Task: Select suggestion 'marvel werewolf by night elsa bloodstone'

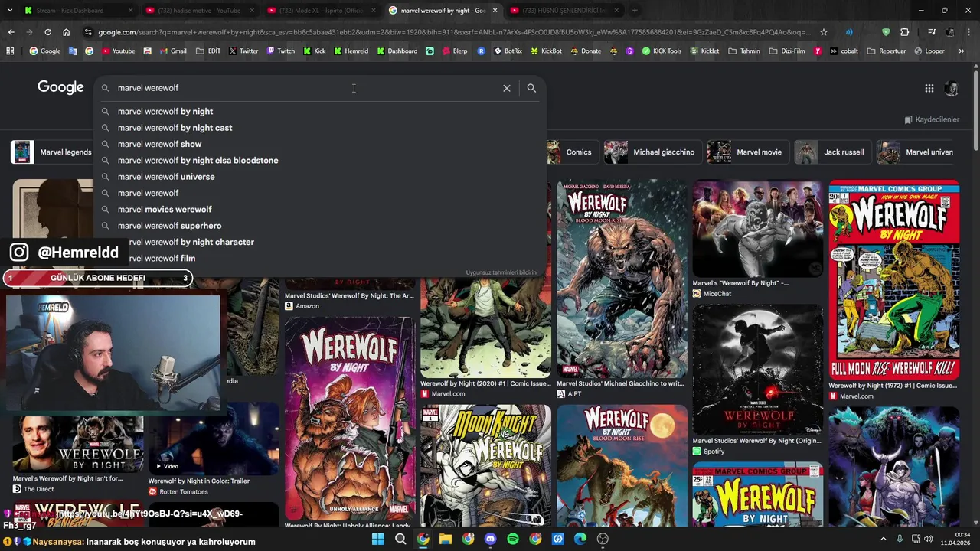Action: coord(320,161)
